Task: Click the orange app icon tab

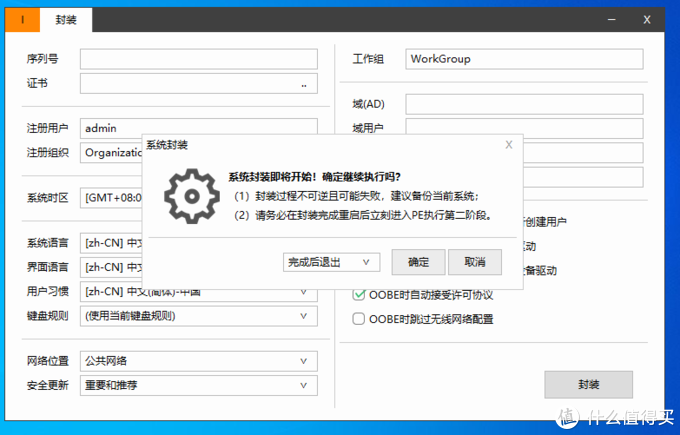Action: (x=22, y=19)
